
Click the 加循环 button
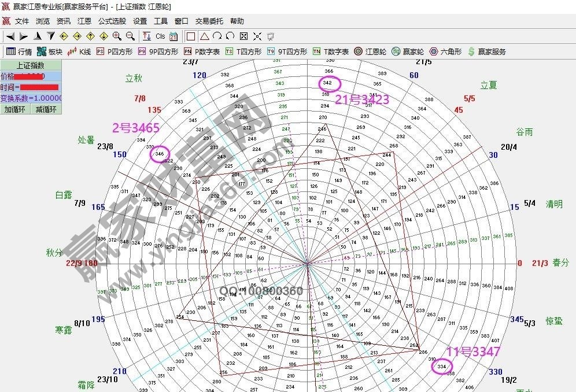(16, 109)
